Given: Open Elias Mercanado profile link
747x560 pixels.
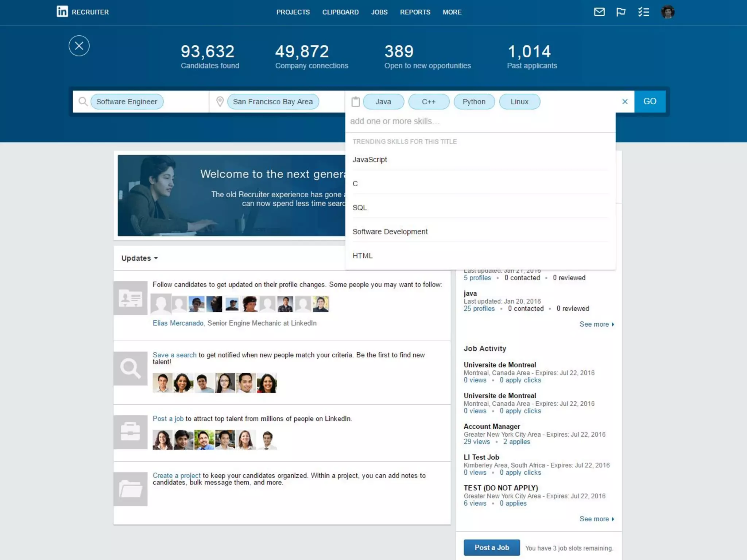Looking at the screenshot, I should tap(178, 323).
